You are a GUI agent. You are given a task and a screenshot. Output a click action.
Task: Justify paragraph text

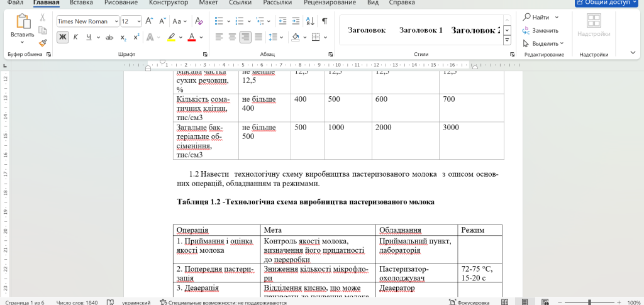point(258,37)
